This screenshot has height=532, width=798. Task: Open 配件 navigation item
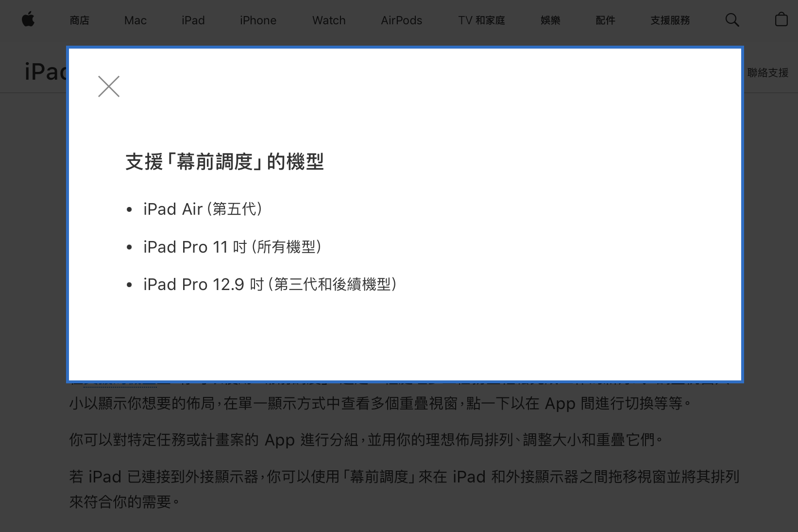coord(605,20)
